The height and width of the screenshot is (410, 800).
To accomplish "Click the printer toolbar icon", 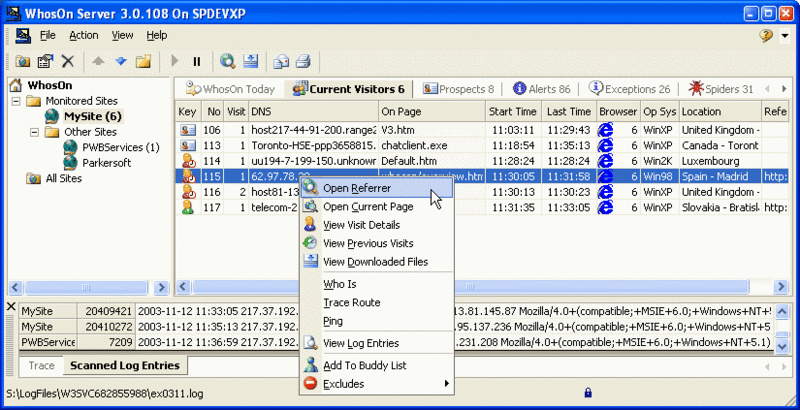I will [304, 62].
